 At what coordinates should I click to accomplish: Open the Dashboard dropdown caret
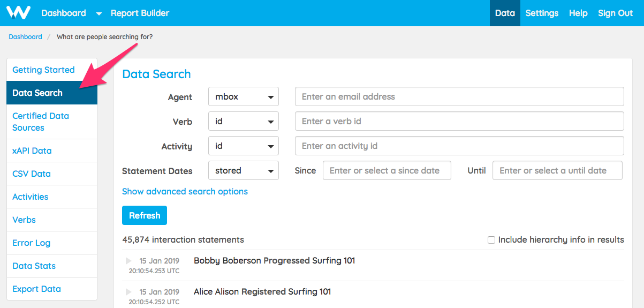99,14
